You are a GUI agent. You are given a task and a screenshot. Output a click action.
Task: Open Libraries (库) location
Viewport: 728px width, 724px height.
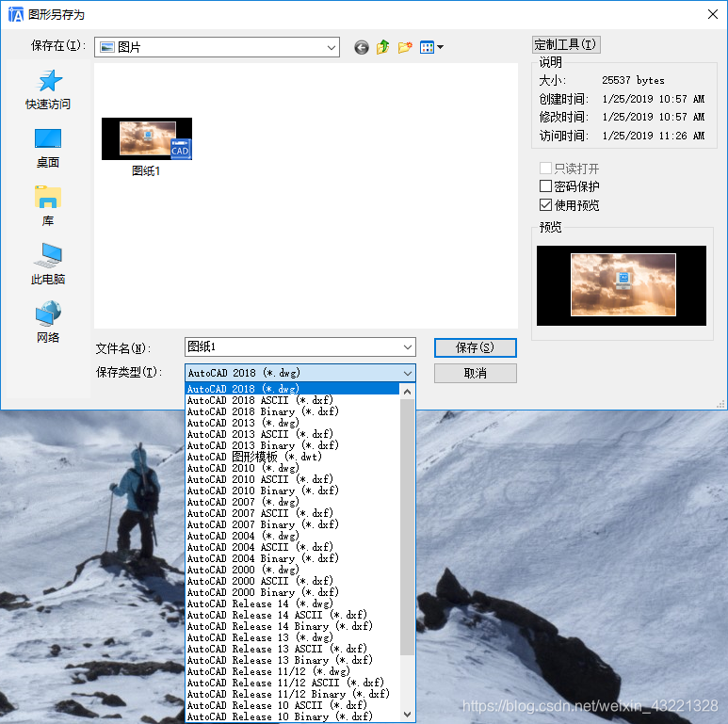point(48,206)
